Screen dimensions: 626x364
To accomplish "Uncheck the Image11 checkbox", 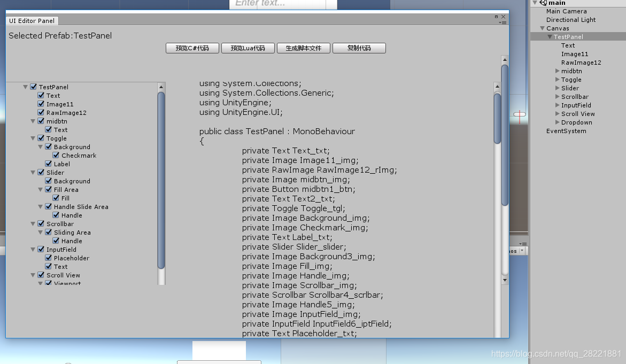I will pos(41,104).
